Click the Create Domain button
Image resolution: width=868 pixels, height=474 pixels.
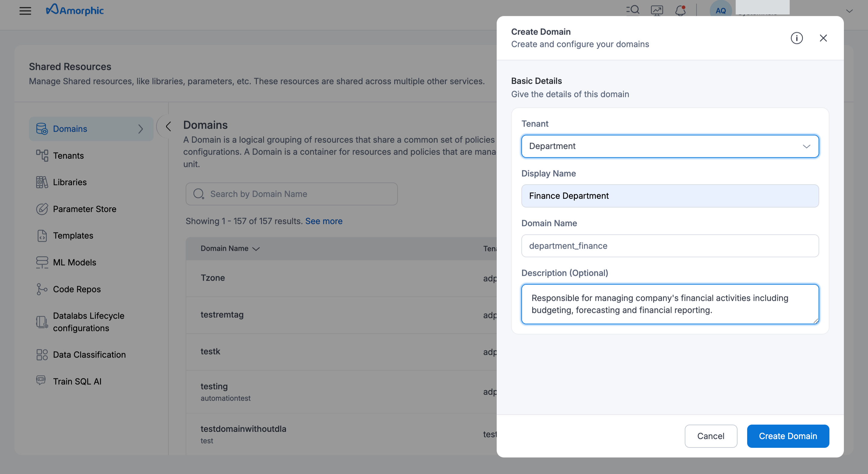click(x=788, y=436)
